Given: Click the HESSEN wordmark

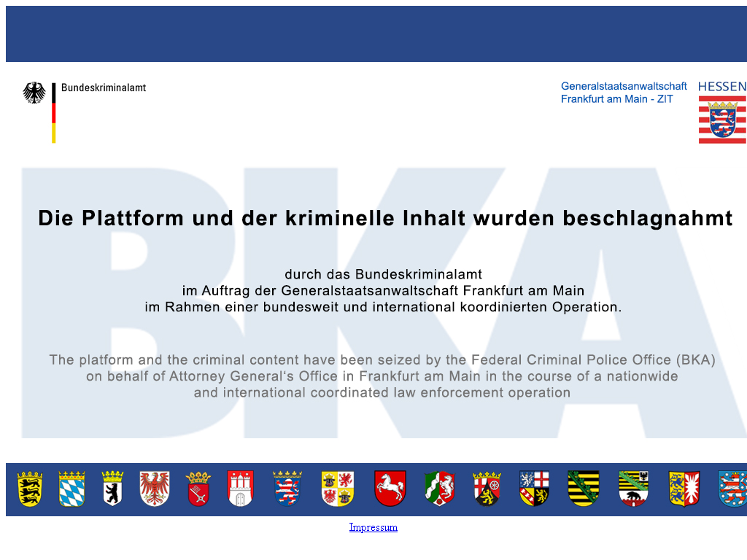Looking at the screenshot, I should point(721,87).
